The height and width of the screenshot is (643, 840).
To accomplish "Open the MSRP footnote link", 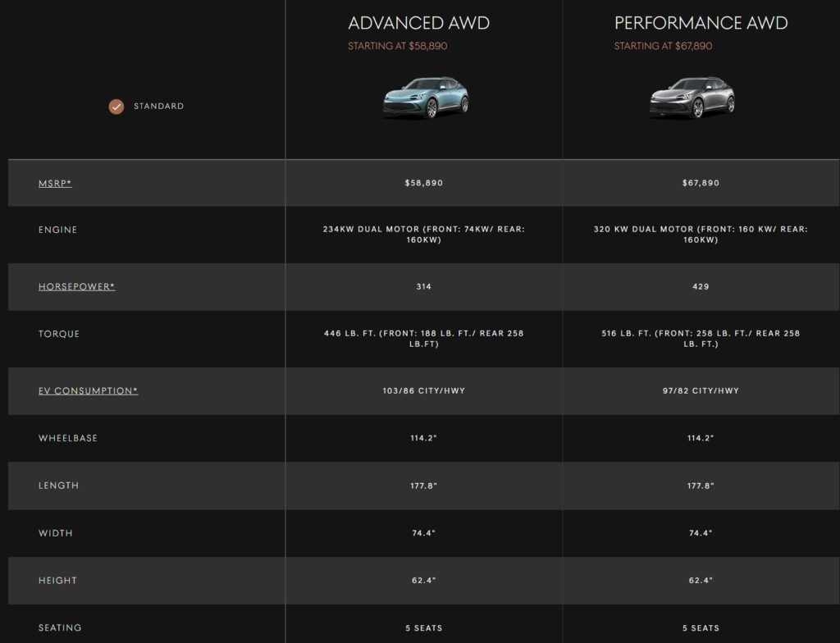I will 55,183.
